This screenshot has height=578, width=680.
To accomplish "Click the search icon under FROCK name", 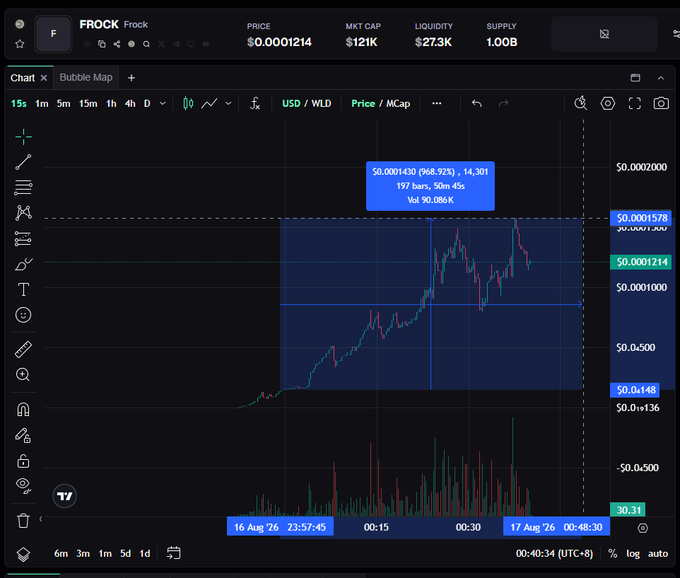I will (x=147, y=44).
